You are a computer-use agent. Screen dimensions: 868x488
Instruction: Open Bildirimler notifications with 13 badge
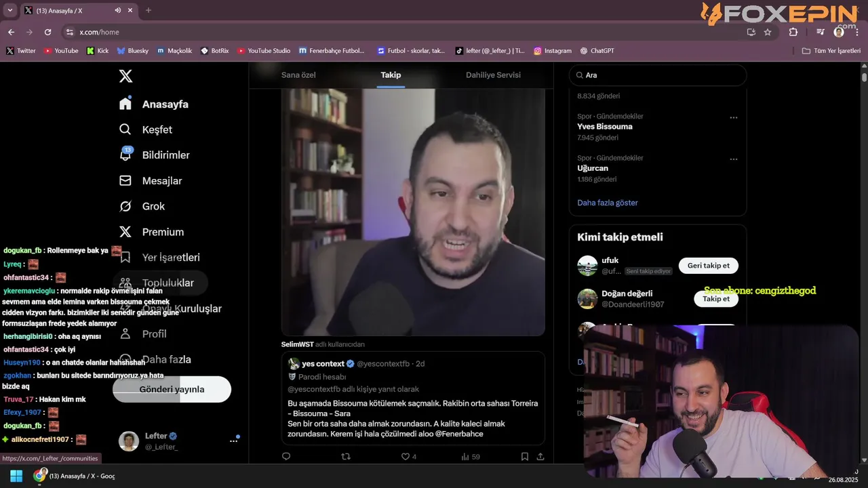click(x=155, y=155)
